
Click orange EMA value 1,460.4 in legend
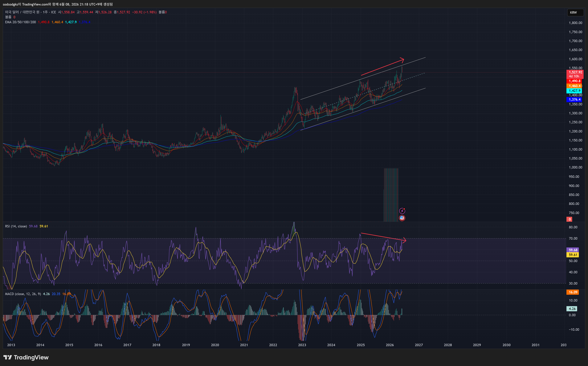pyautogui.click(x=57, y=22)
